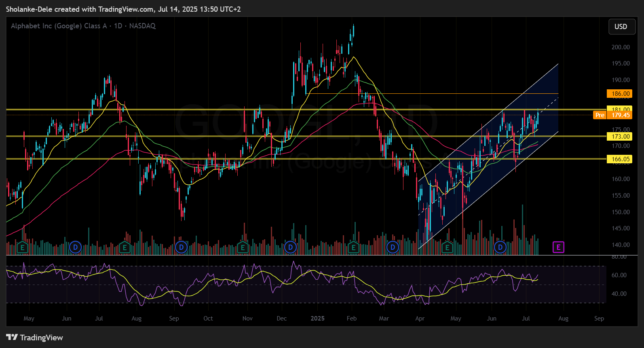644x348 pixels.
Task: Click the TradingView logo at bottom left
Action: click(35, 337)
